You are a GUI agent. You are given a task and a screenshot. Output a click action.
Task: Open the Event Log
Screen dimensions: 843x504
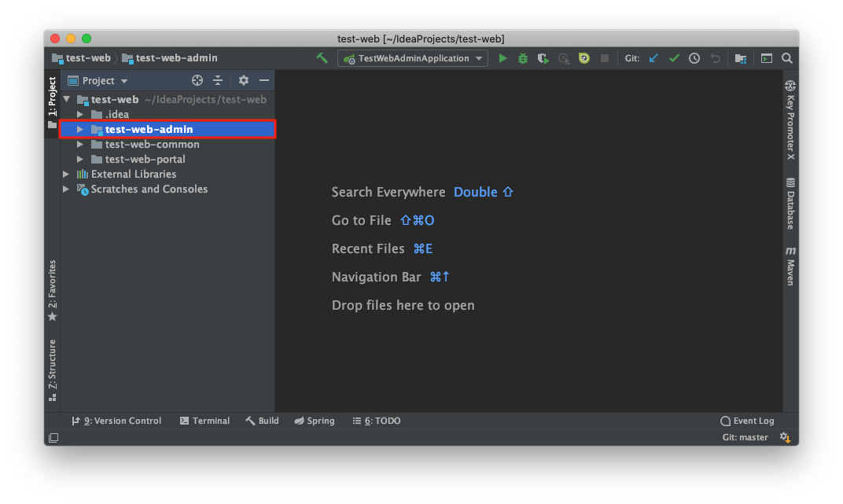click(747, 421)
